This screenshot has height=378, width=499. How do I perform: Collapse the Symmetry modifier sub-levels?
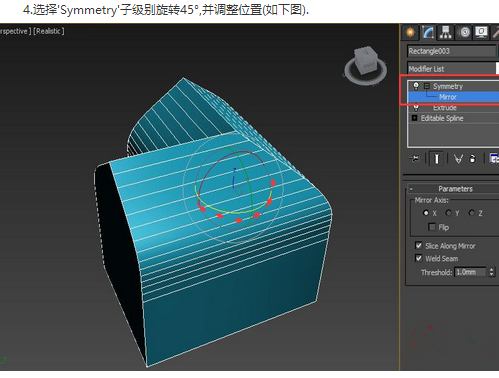pyautogui.click(x=427, y=86)
